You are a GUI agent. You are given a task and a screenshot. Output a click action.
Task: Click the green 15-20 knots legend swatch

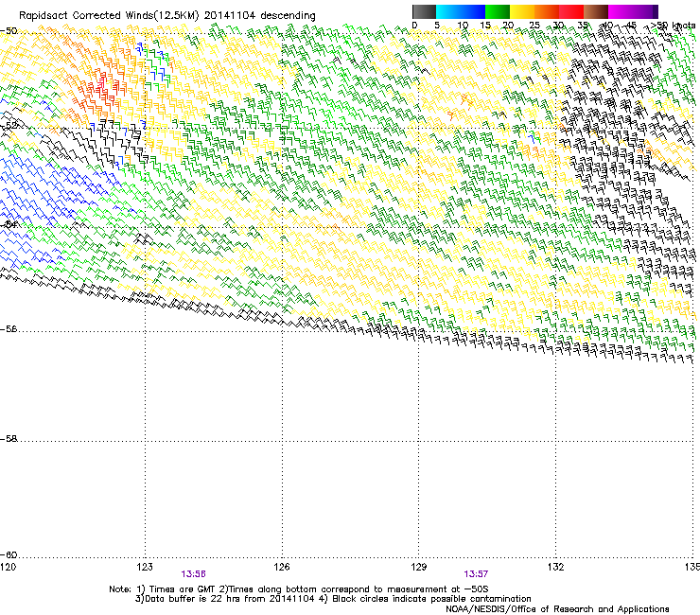click(498, 11)
